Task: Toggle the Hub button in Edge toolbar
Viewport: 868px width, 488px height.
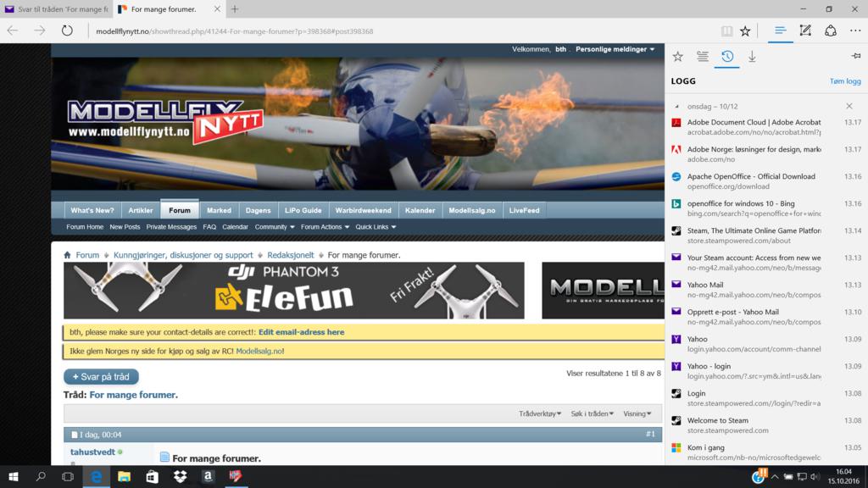Action: [x=781, y=30]
